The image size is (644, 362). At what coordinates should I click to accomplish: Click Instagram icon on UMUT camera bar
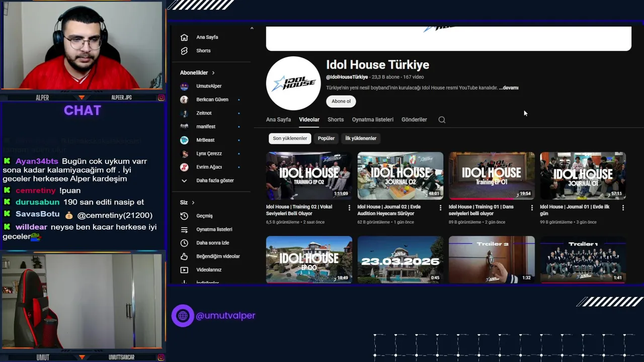161,357
